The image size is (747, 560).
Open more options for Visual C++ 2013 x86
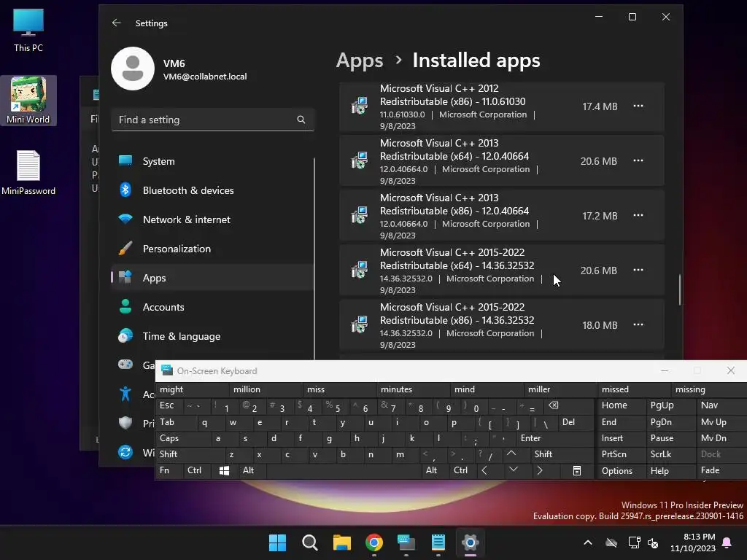pyautogui.click(x=638, y=215)
